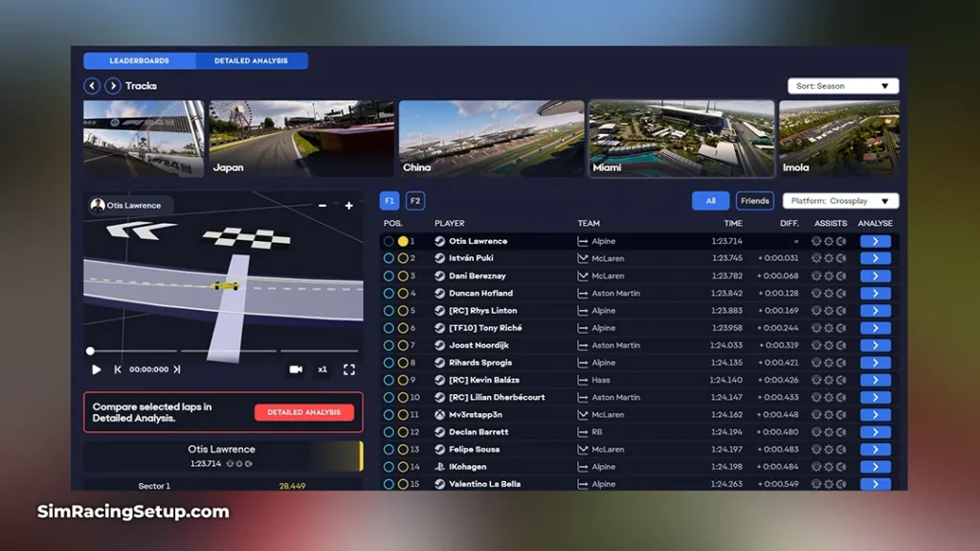The height and width of the screenshot is (551, 980).
Task: Click the telemetry icon next to Dani Berezhnay
Action: click(x=840, y=275)
